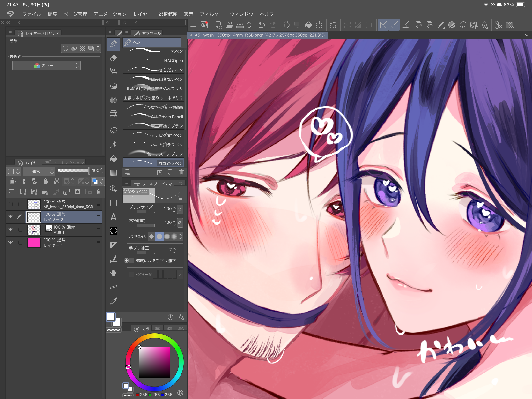The image size is (532, 399).
Task: Select the Gradient tool
Action: (x=114, y=173)
